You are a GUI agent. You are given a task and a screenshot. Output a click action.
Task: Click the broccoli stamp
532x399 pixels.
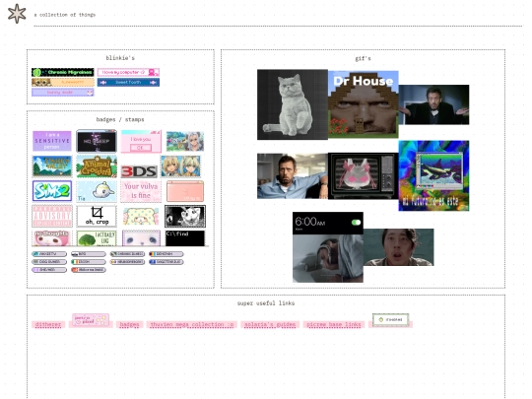[97, 237]
